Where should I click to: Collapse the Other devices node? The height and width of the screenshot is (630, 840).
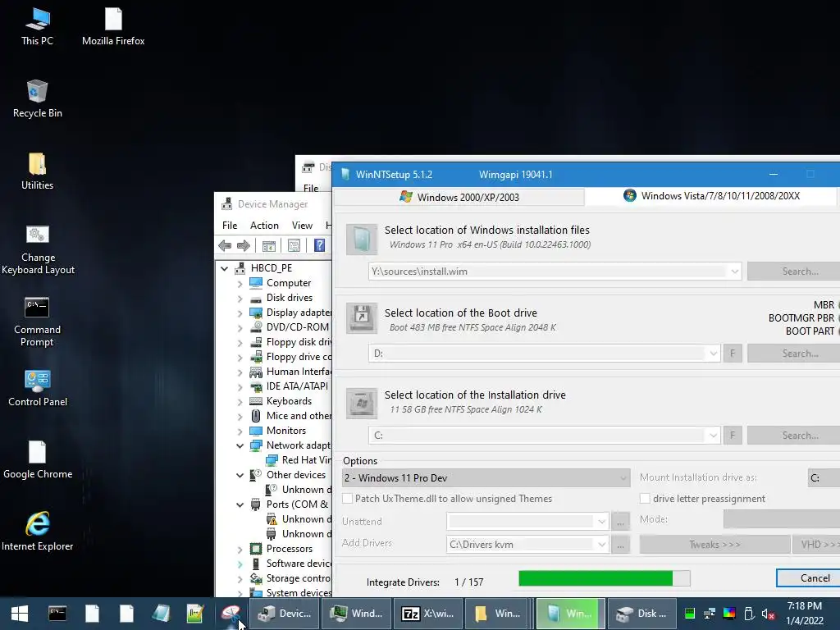point(240,475)
